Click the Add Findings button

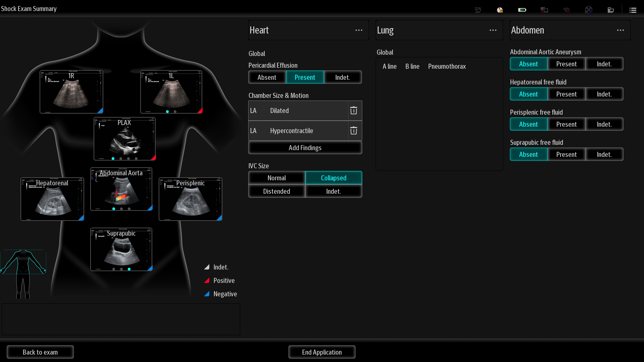tap(305, 148)
